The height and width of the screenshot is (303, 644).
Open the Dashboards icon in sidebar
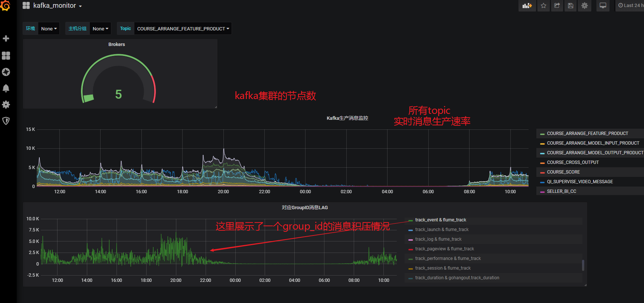pyautogui.click(x=6, y=55)
